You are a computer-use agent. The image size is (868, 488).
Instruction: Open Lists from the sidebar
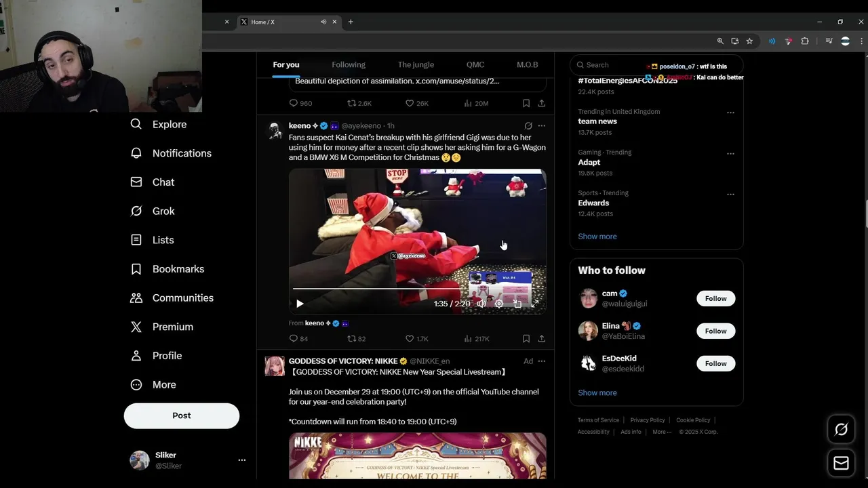153,240
